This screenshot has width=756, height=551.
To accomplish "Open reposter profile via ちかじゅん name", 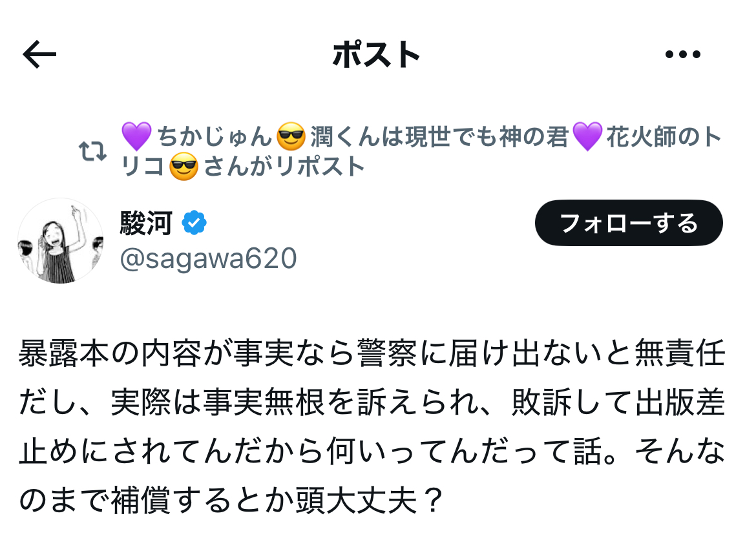I will pos(215,136).
